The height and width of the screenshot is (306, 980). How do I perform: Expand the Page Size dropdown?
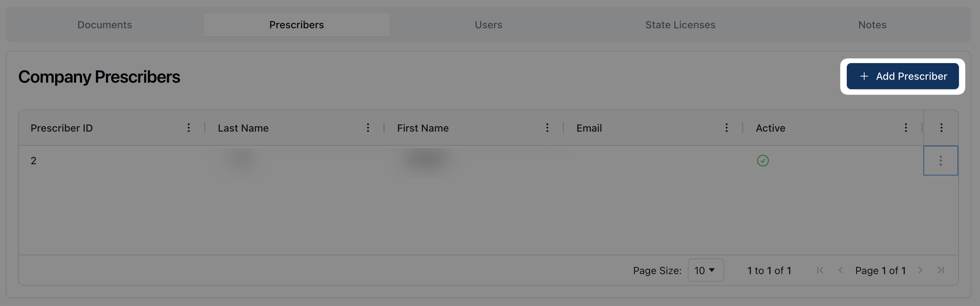[705, 270]
